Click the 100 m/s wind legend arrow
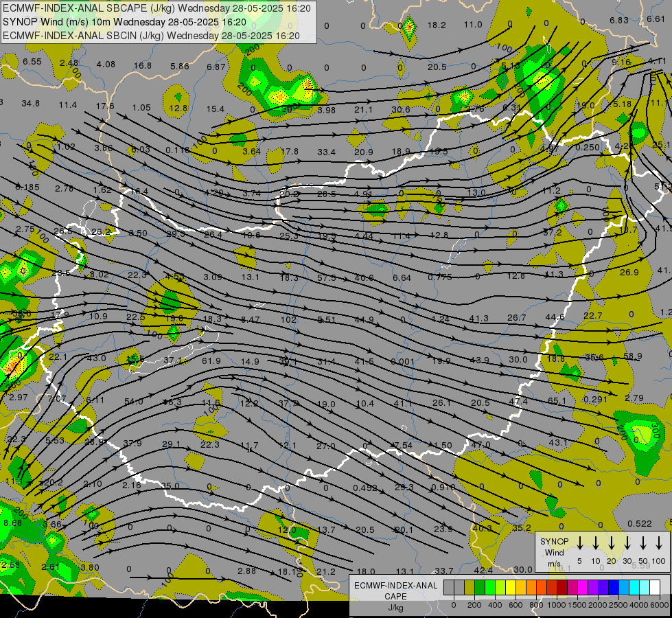 [659, 543]
